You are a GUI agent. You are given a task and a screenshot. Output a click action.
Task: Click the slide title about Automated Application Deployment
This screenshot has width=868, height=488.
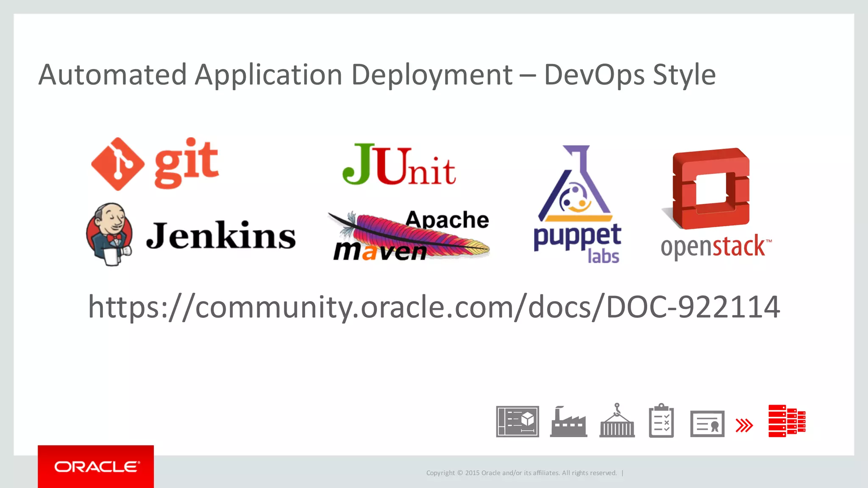(x=377, y=75)
